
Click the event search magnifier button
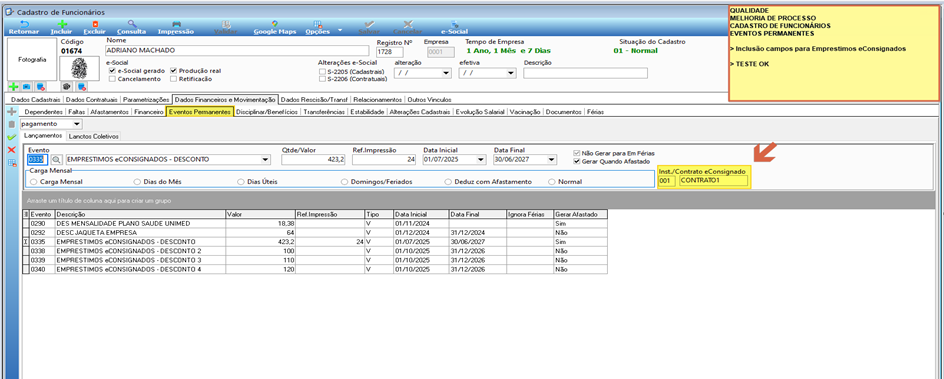pyautogui.click(x=56, y=160)
